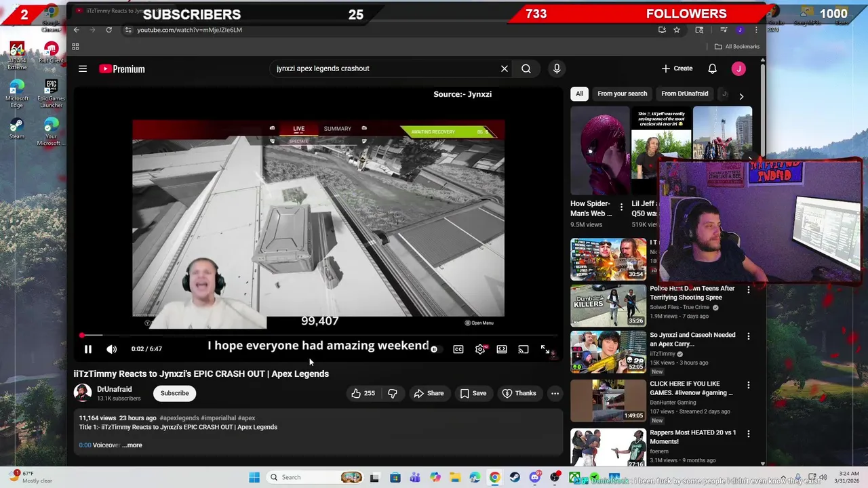868x488 pixels.
Task: Select the From DrUnafraid chip
Action: pyautogui.click(x=685, y=94)
